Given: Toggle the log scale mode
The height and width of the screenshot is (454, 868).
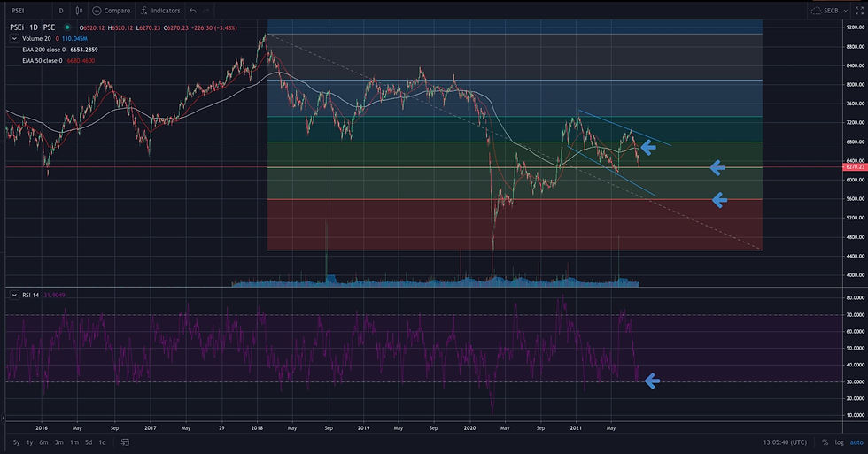Looking at the screenshot, I should [x=840, y=442].
